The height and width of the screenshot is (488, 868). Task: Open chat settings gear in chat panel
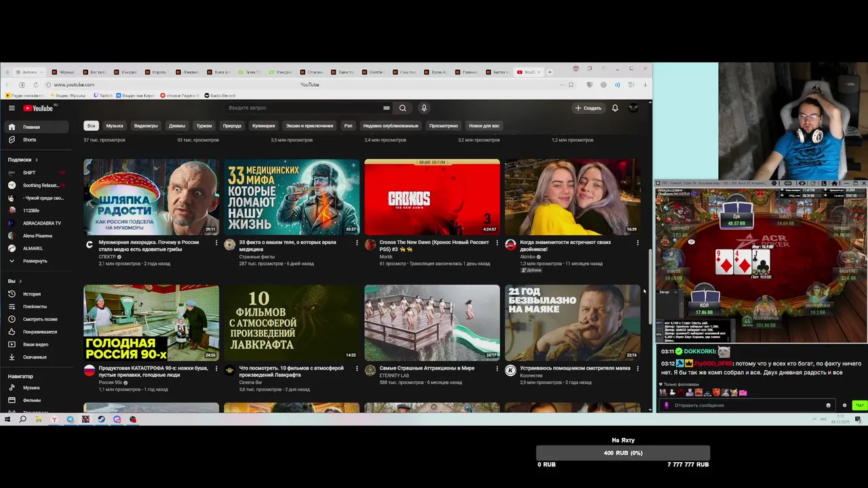pos(844,405)
